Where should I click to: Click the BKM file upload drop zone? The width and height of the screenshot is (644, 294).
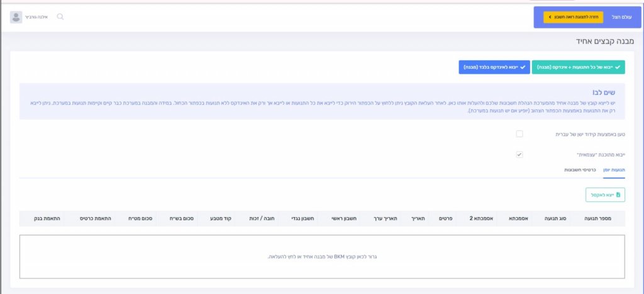click(x=322, y=257)
